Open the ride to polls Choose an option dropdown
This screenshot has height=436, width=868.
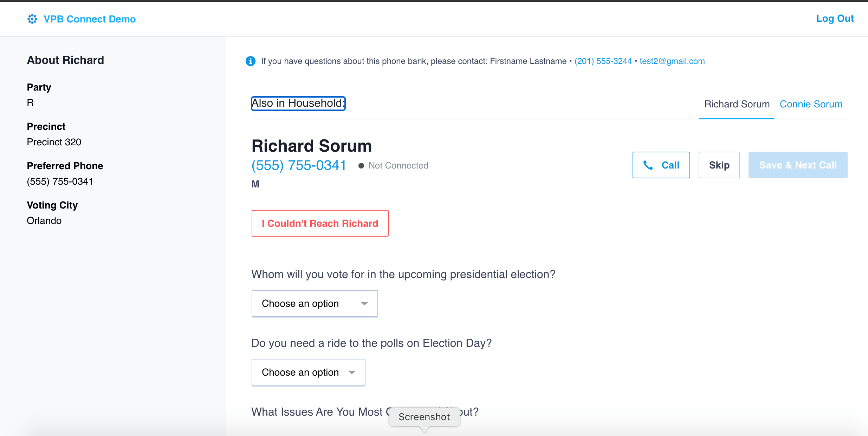309,372
